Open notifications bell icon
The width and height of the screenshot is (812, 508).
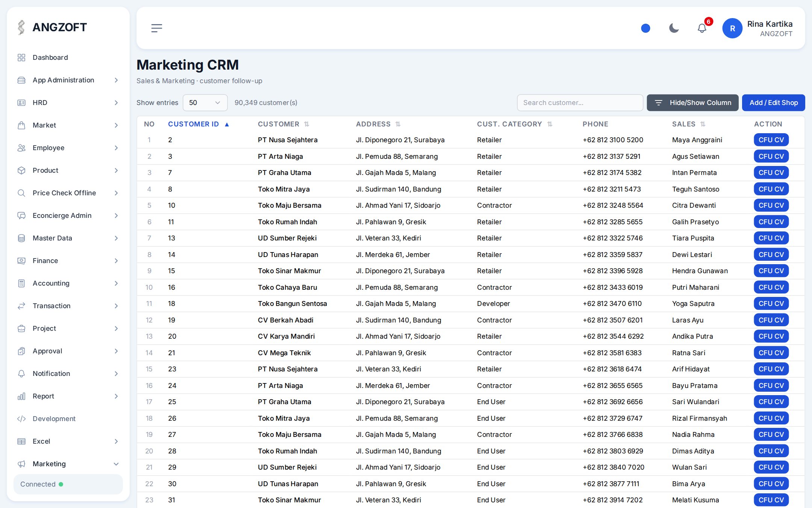[x=702, y=28]
